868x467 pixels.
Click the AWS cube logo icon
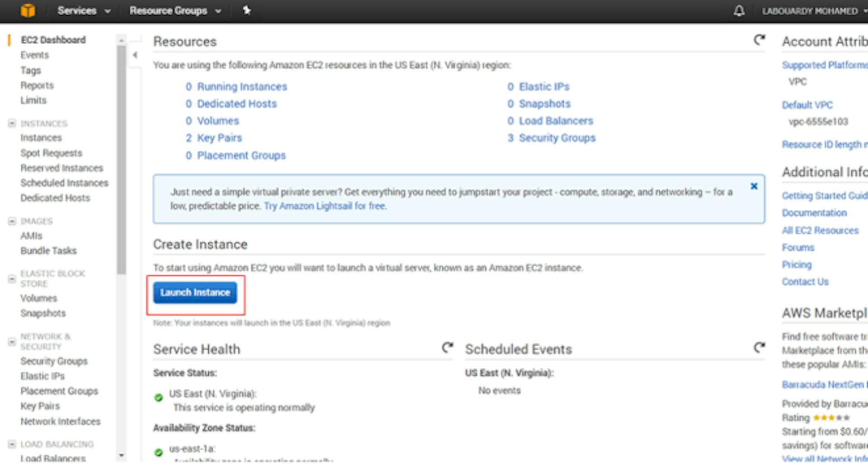click(x=28, y=10)
